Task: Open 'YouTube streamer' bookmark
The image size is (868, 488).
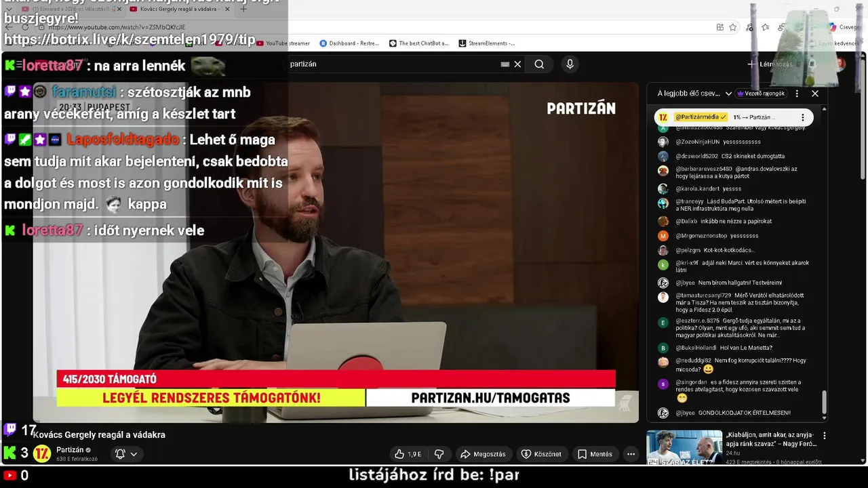Action: pyautogui.click(x=282, y=43)
